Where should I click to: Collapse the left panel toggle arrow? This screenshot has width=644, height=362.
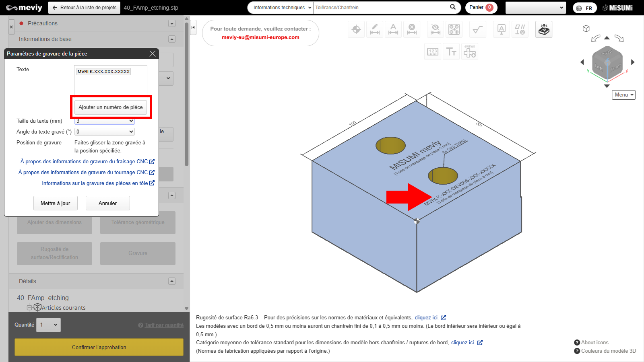click(193, 27)
